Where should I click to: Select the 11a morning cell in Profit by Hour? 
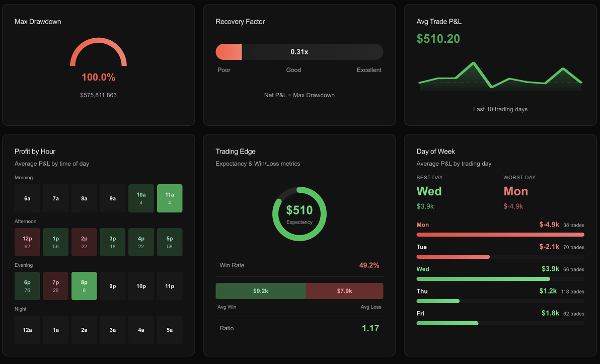pyautogui.click(x=170, y=198)
